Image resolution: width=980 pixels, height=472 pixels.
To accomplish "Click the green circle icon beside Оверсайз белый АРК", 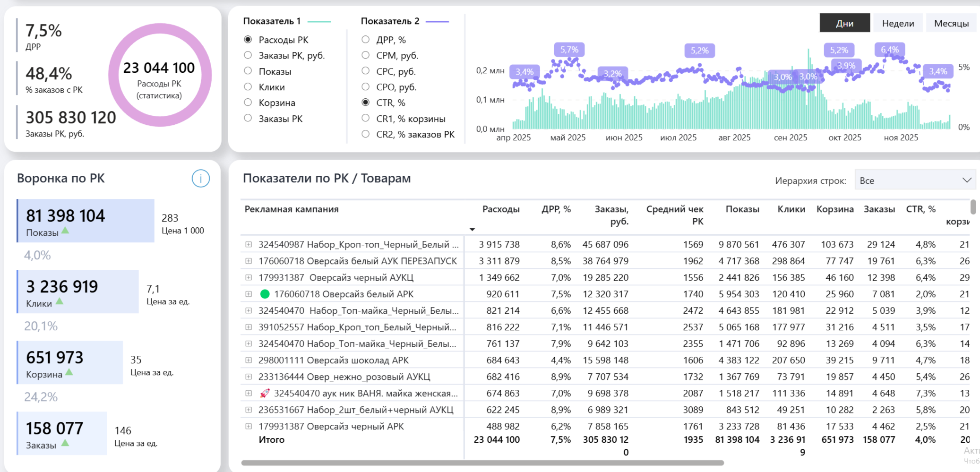I will tap(265, 294).
